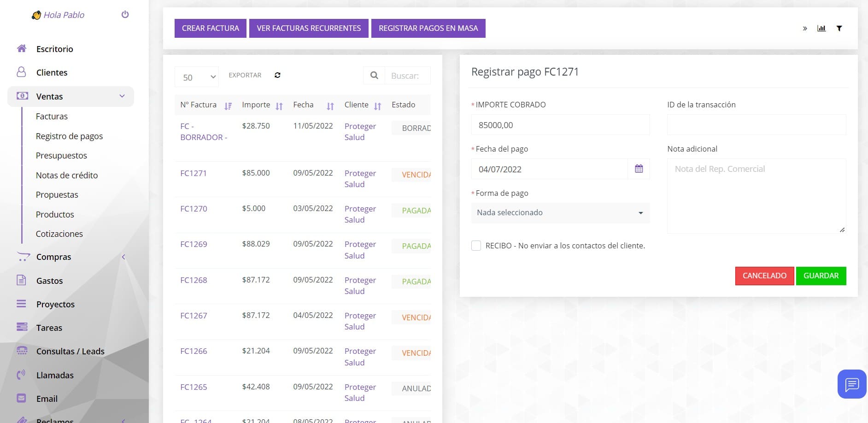Open Cotizaciones submenu item
This screenshot has width=868, height=423.
click(x=59, y=234)
